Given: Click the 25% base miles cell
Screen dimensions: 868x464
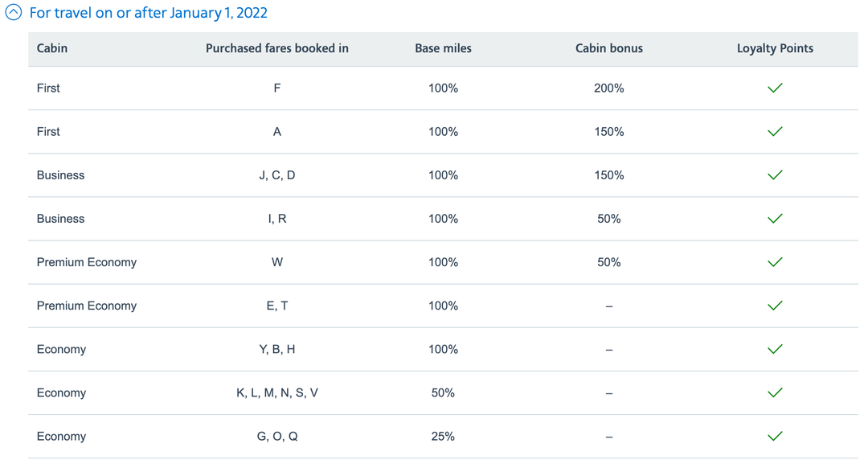Looking at the screenshot, I should click(443, 436).
